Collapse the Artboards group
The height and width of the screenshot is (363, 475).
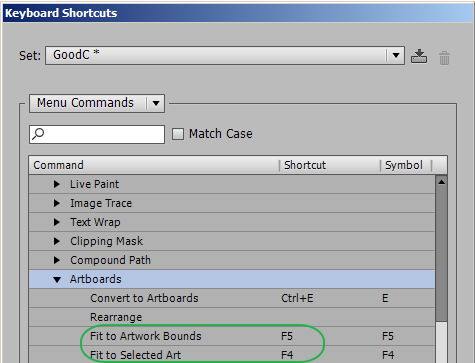pyautogui.click(x=57, y=279)
